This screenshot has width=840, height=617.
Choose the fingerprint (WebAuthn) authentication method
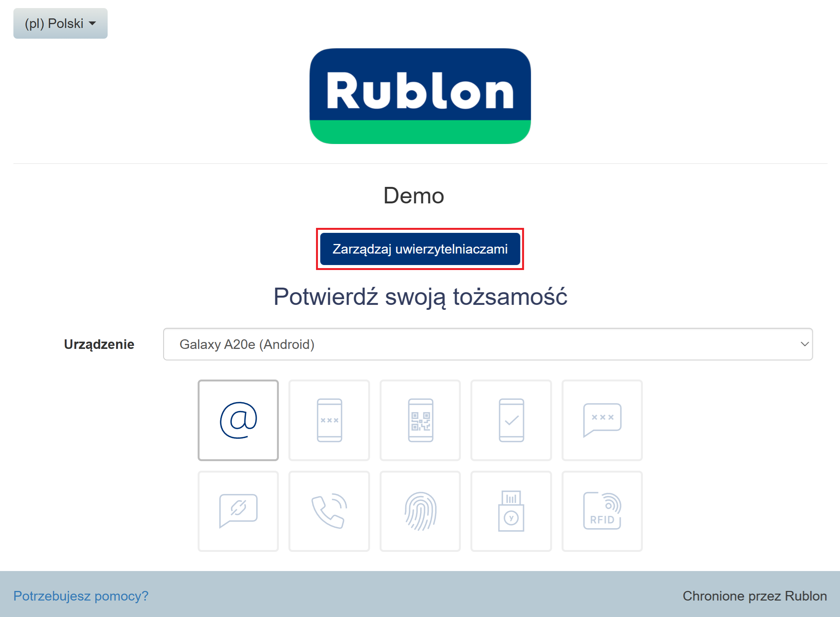click(x=420, y=511)
